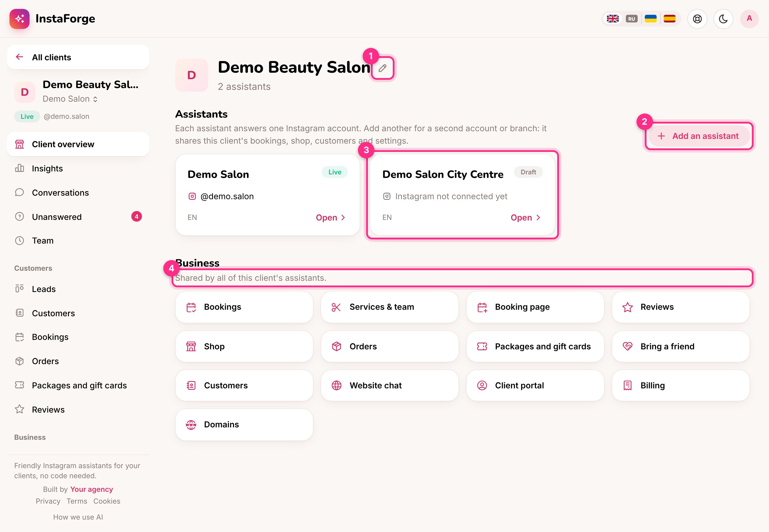769x532 pixels.
Task: Open Insights in the sidebar
Action: coord(78,168)
